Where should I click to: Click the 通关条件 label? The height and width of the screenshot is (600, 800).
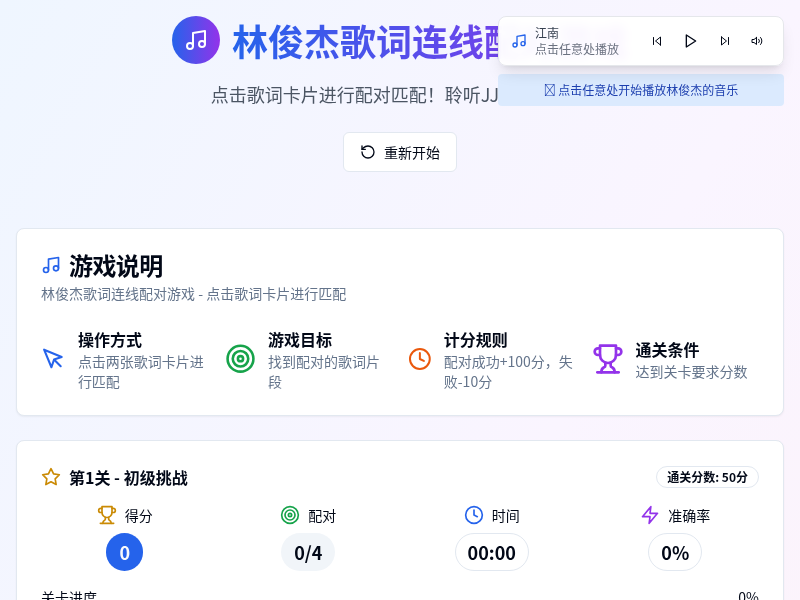(x=667, y=350)
